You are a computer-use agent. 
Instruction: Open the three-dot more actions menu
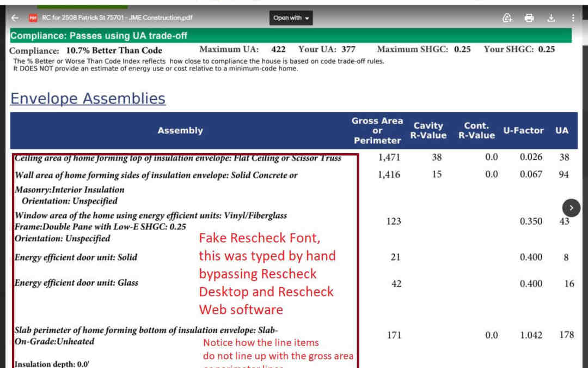click(x=573, y=18)
